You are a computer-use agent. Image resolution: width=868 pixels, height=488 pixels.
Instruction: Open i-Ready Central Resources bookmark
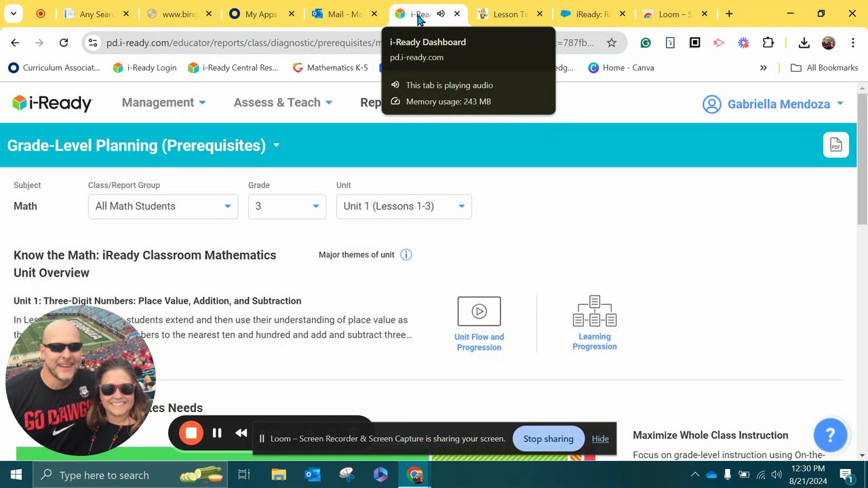[x=233, y=68]
